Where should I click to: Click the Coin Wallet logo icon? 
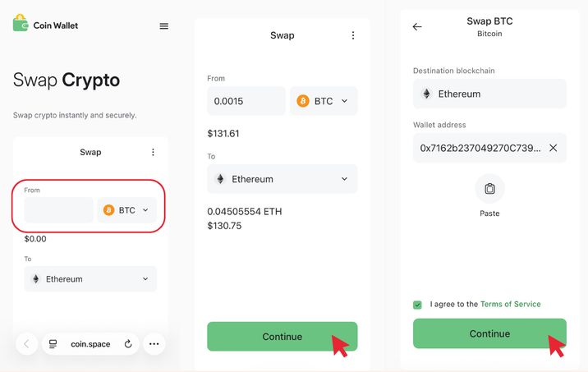click(x=21, y=24)
